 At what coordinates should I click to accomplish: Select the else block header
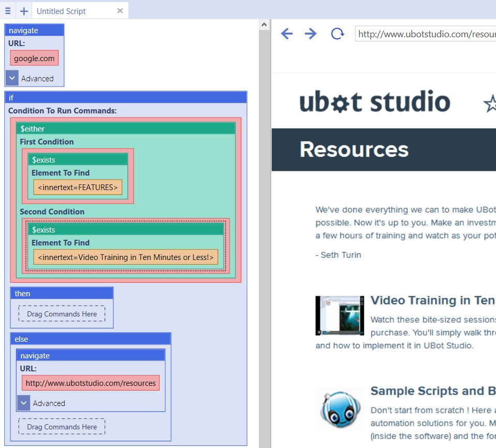[91, 339]
